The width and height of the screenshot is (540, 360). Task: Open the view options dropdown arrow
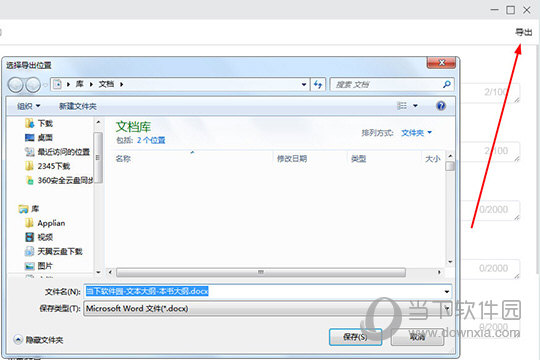click(415, 106)
